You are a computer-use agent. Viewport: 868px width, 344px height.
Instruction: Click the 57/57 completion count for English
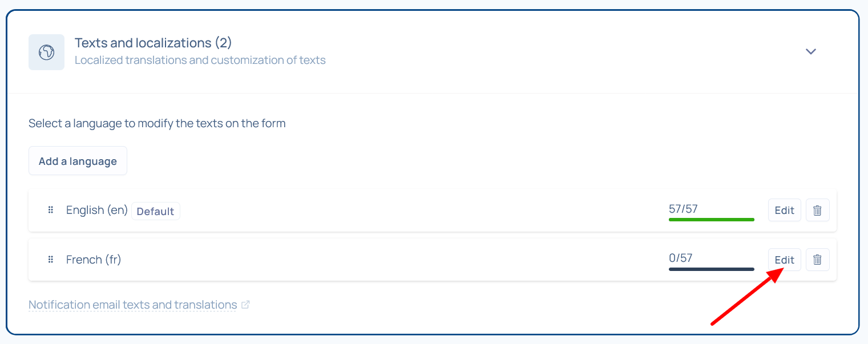point(683,209)
